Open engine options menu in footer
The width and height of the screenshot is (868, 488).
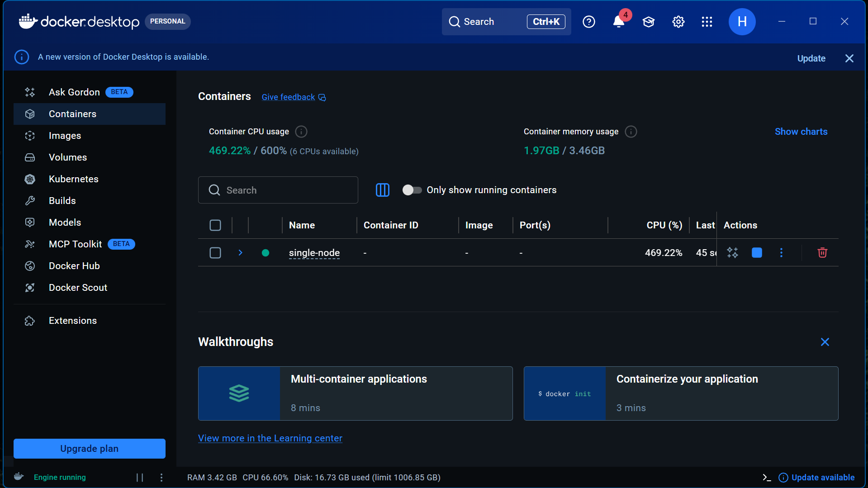click(161, 478)
